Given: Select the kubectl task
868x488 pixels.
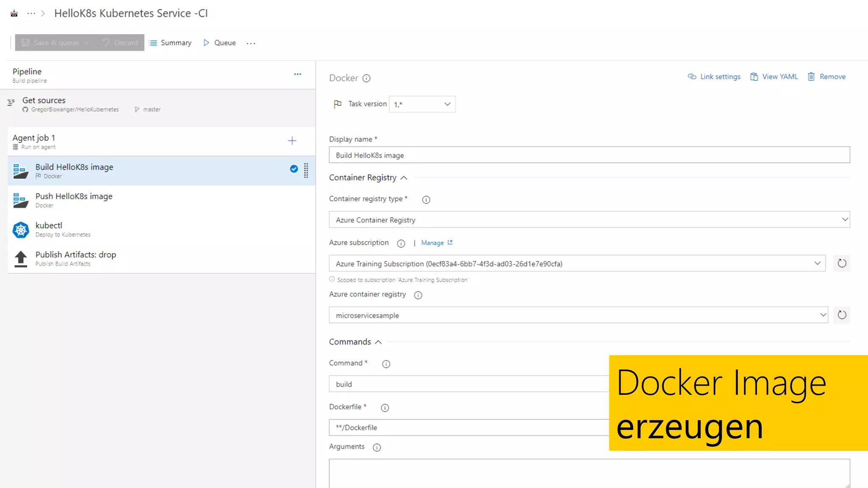Looking at the screenshot, I should pyautogui.click(x=161, y=229).
